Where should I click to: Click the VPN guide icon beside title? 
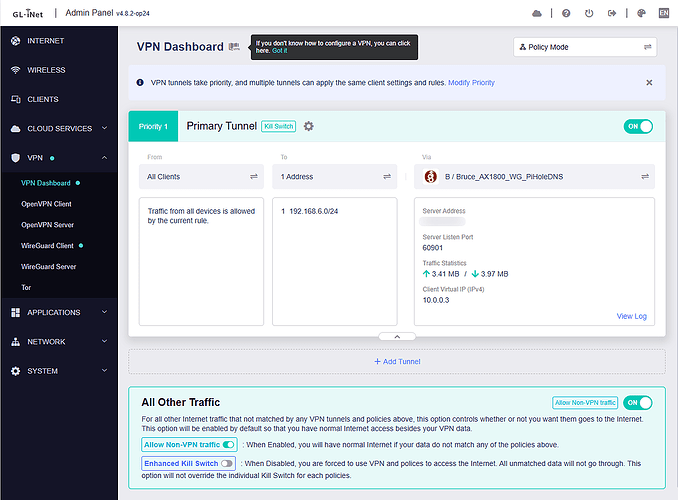pos(234,47)
